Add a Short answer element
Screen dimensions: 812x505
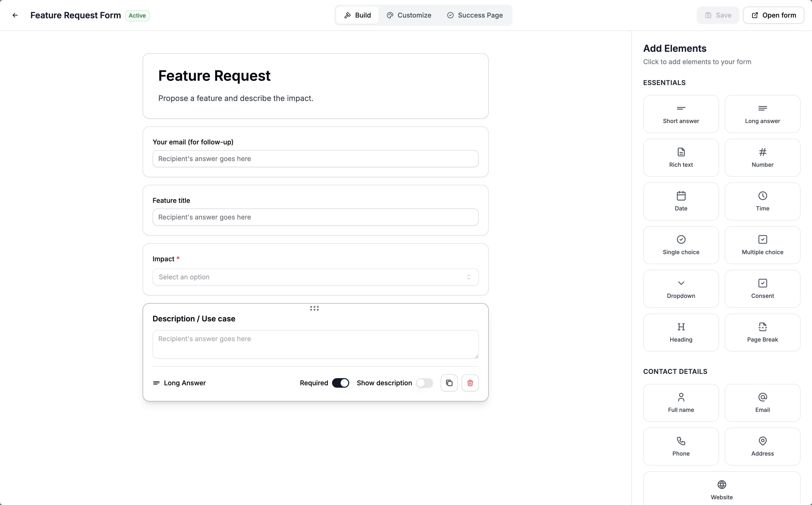tap(681, 114)
